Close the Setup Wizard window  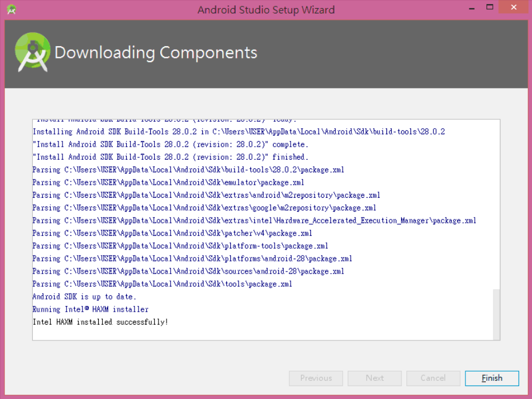point(514,7)
